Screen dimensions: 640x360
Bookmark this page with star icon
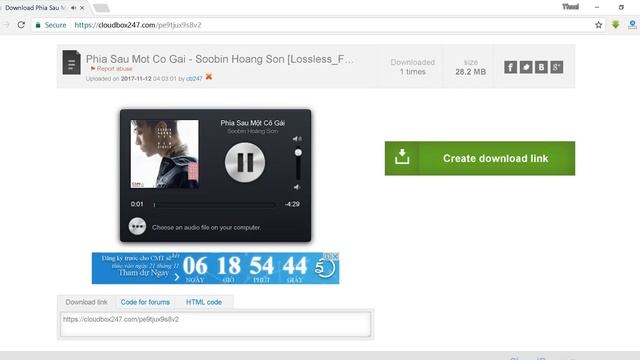coord(598,25)
